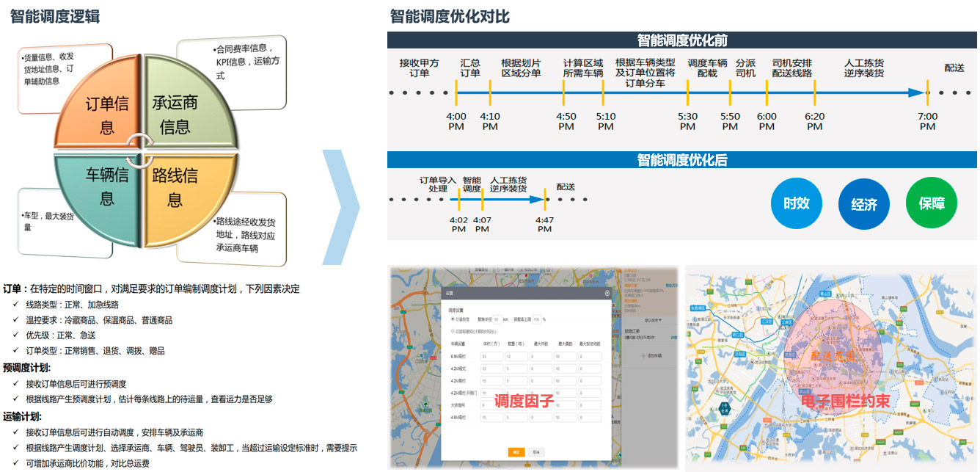Viewport: 980px width, 472px height.
Task: Click the blue 时效 circle
Action: point(797,203)
